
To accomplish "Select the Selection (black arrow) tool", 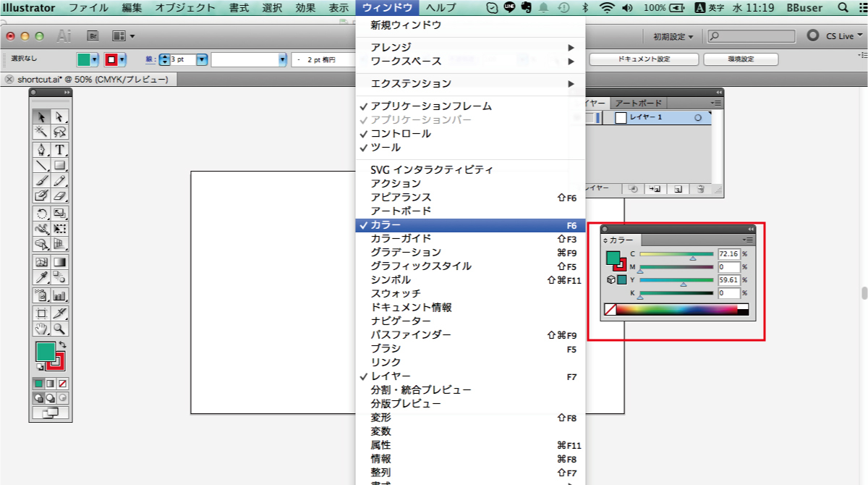I will [x=41, y=117].
